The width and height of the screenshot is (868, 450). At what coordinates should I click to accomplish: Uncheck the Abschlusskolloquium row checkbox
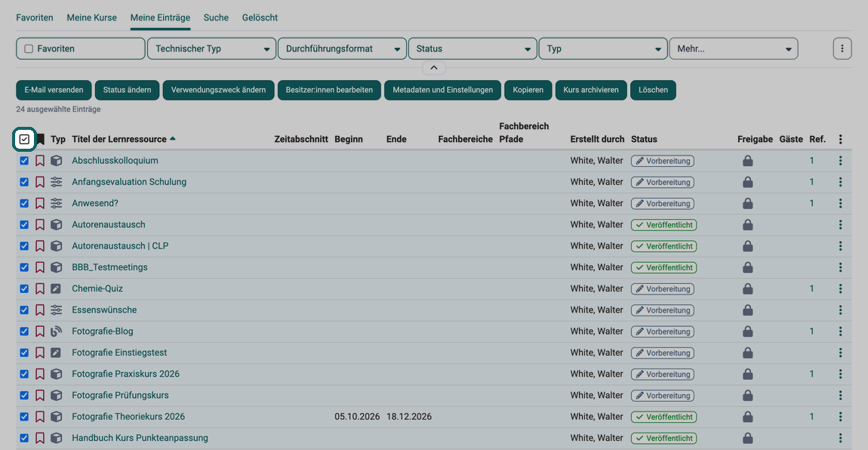point(24,161)
